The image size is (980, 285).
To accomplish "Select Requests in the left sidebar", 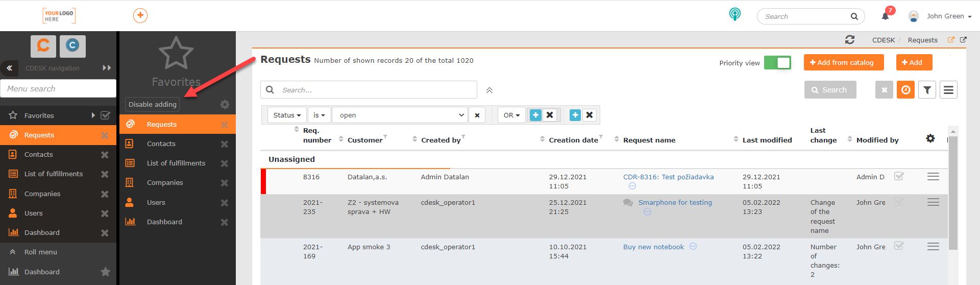I will (x=58, y=135).
